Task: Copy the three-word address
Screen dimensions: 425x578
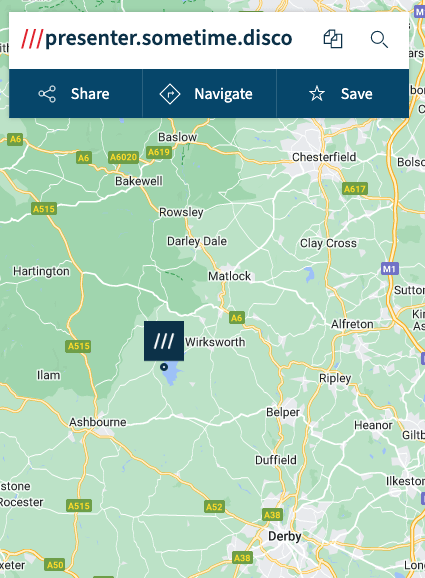Action: (x=333, y=39)
